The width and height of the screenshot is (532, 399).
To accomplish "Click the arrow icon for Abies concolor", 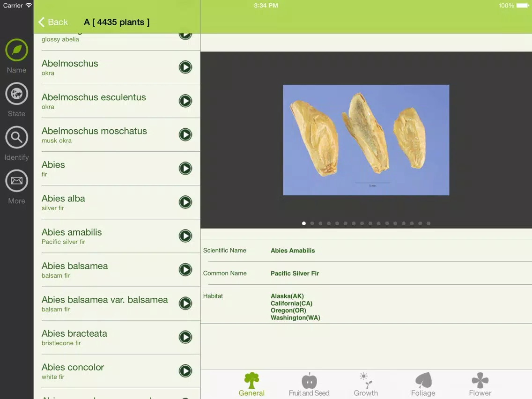I will click(x=185, y=371).
